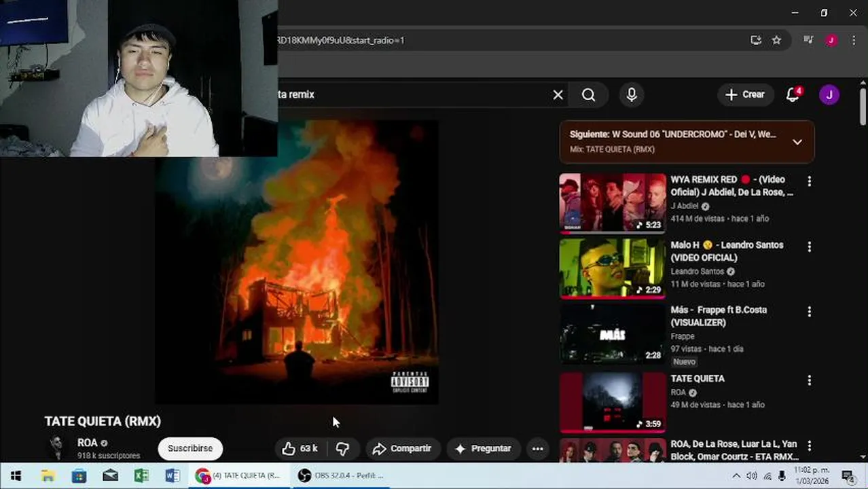The image size is (868, 489).
Task: Open options for Malo H video
Action: (x=809, y=247)
